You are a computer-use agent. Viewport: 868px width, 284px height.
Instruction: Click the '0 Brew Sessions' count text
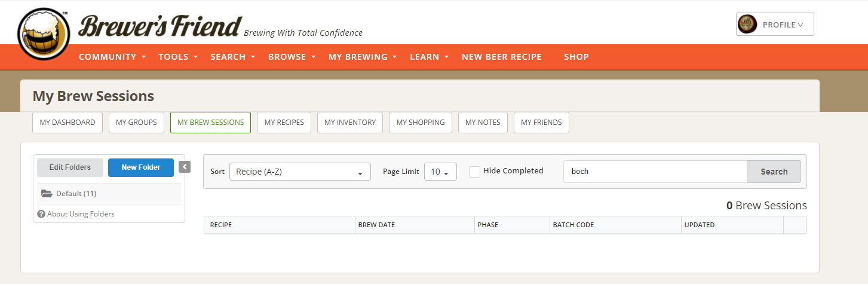coord(766,206)
